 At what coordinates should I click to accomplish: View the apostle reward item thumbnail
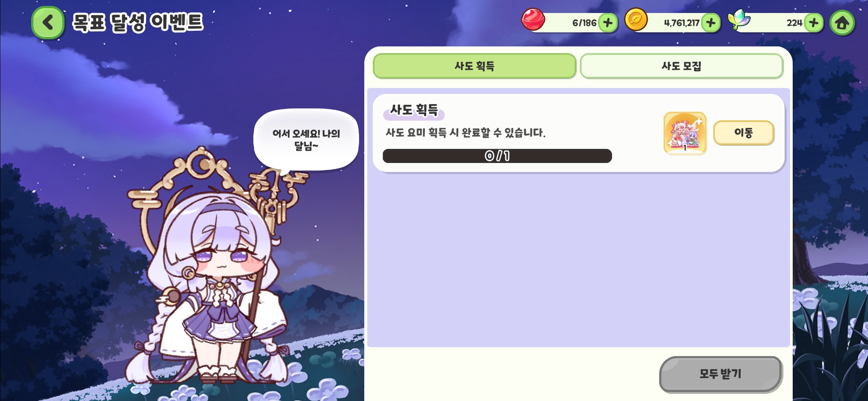click(x=685, y=133)
